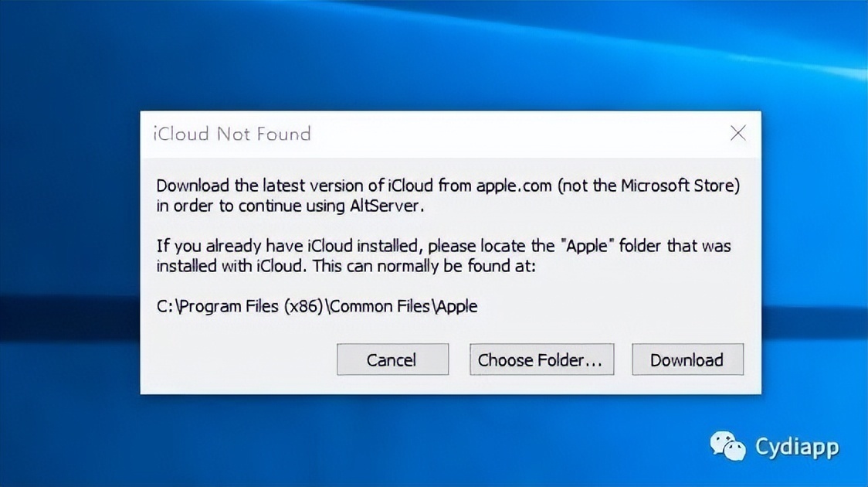Click the Cancel button
The image size is (868, 487).
392,359
